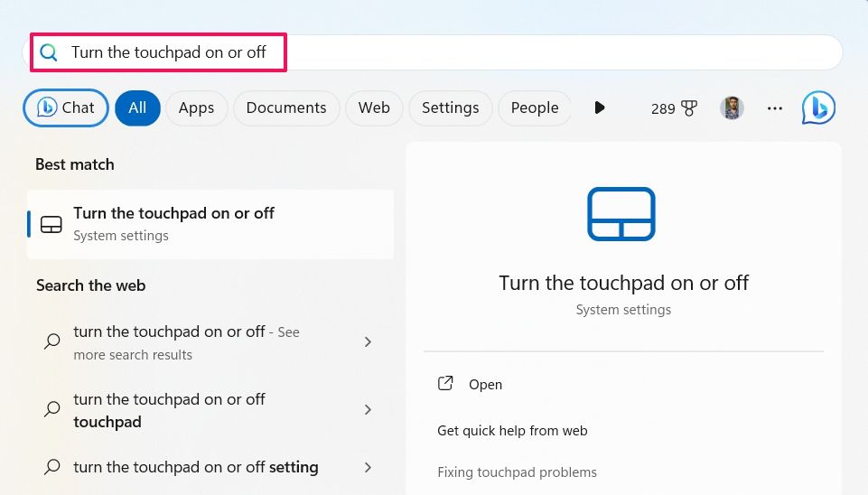Click the 'Best match' heading

tap(75, 164)
